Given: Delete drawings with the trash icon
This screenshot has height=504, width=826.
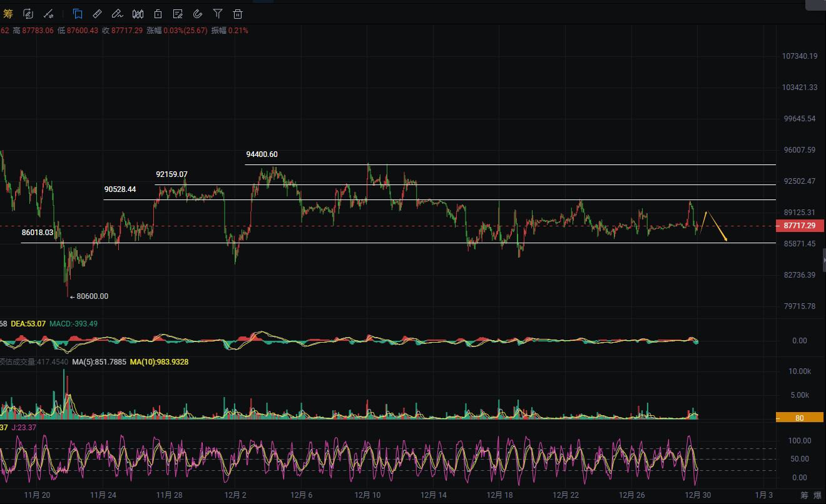Looking at the screenshot, I should (238, 14).
